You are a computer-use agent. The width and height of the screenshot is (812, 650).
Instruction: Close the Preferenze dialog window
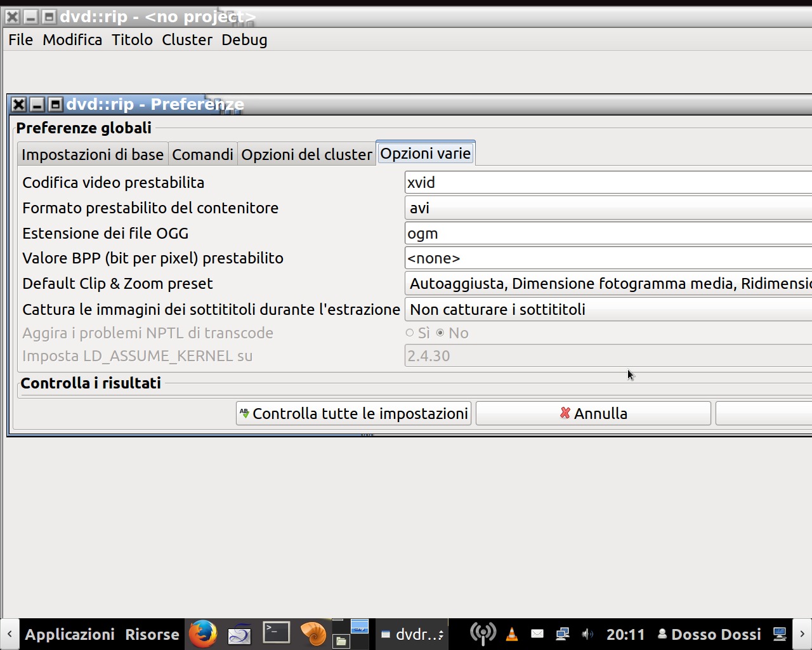(19, 105)
